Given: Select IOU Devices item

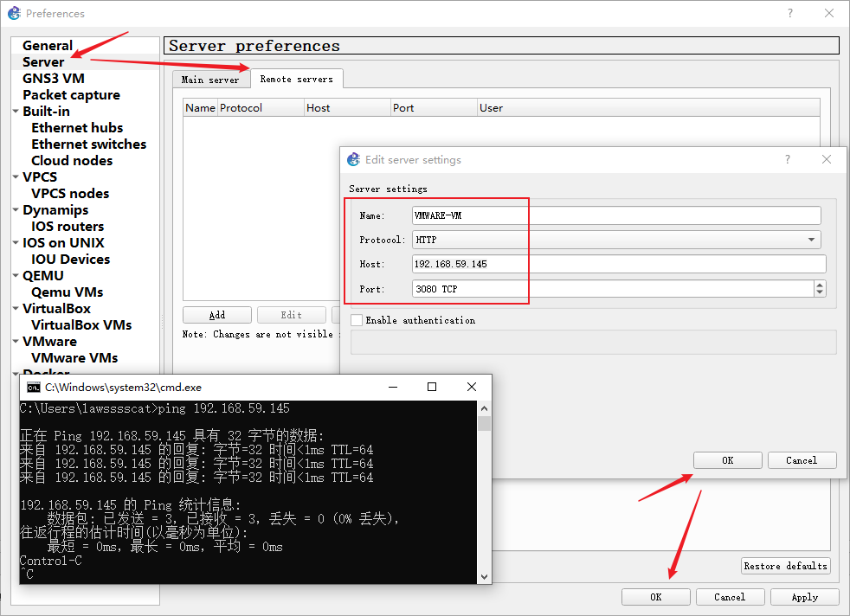Looking at the screenshot, I should [70, 259].
